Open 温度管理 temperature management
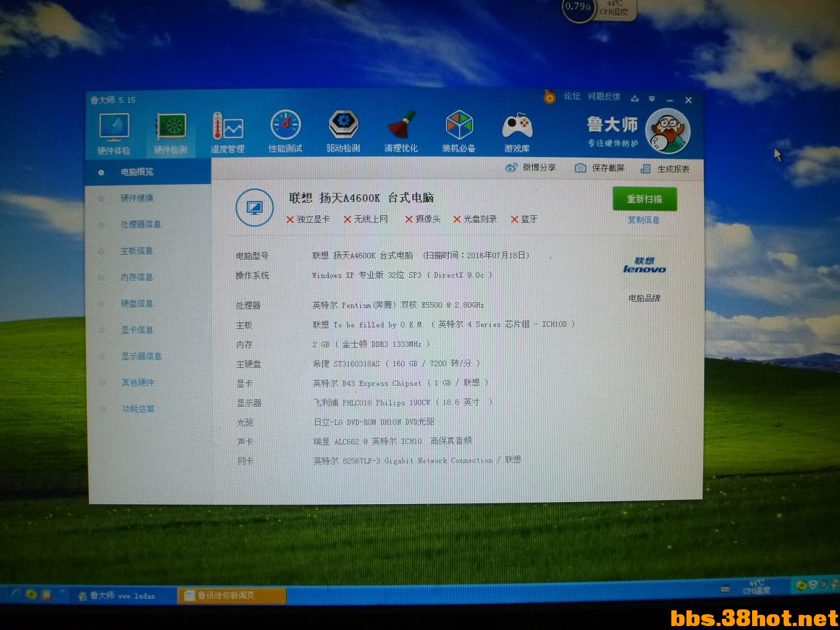The image size is (840, 630). [x=228, y=133]
